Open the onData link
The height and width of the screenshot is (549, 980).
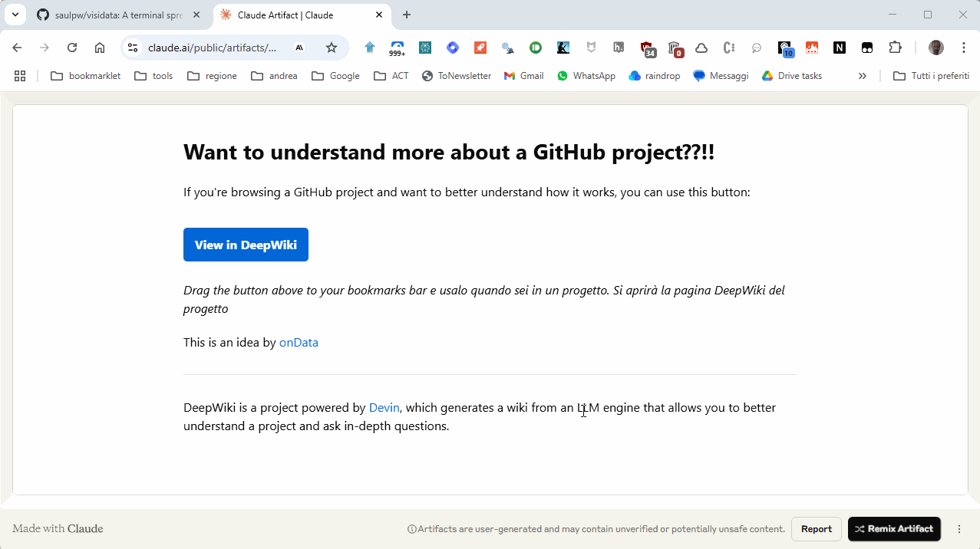click(299, 343)
